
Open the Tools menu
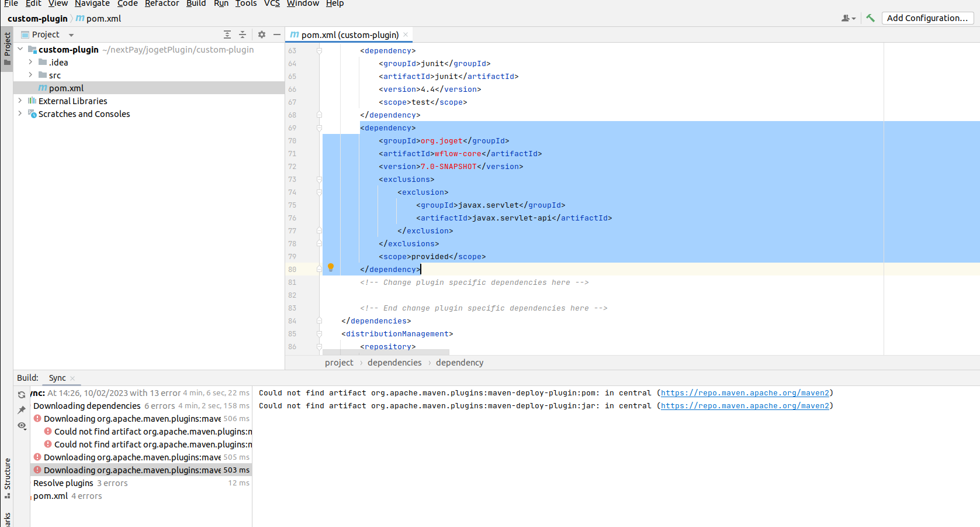tap(246, 4)
